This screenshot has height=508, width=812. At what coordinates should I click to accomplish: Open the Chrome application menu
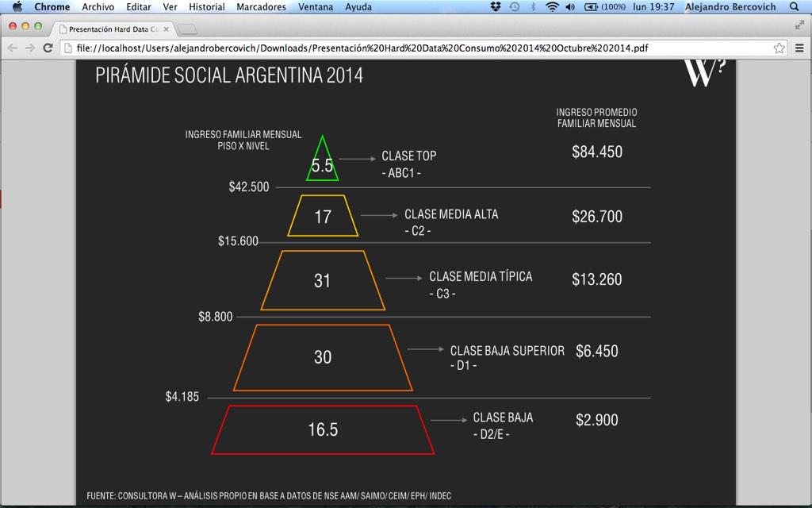click(x=52, y=6)
